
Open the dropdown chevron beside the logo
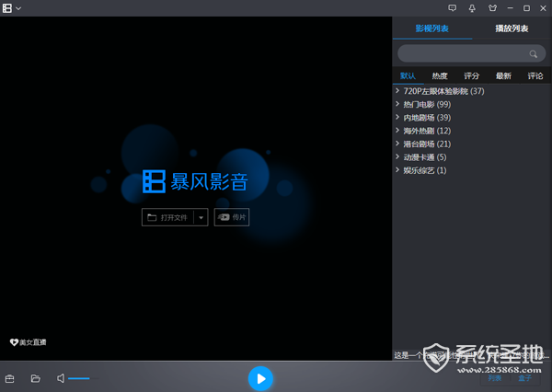tap(18, 8)
